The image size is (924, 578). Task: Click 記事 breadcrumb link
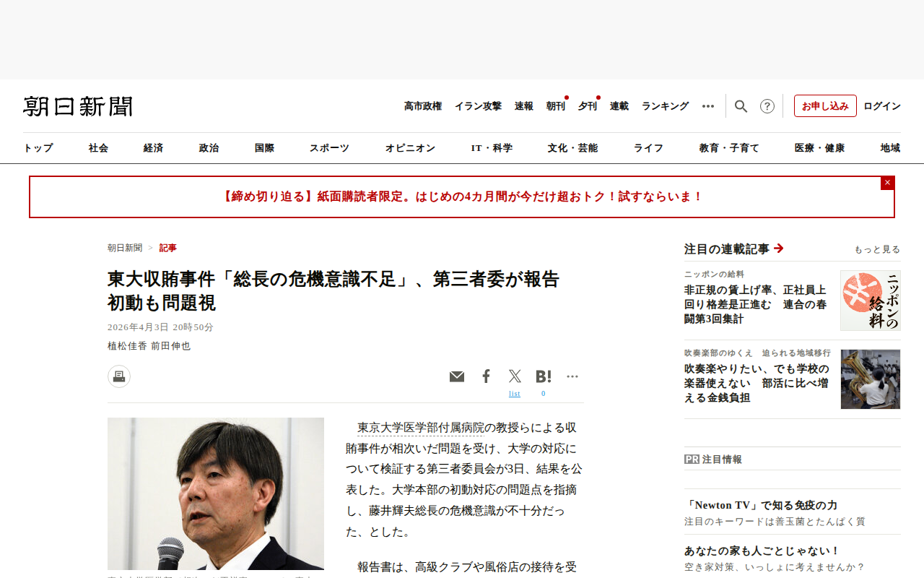pyautogui.click(x=167, y=248)
